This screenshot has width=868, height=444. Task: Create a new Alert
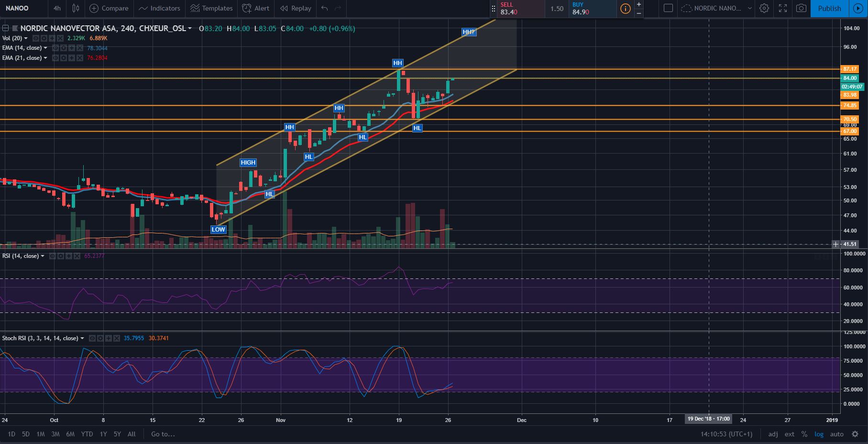tap(256, 8)
